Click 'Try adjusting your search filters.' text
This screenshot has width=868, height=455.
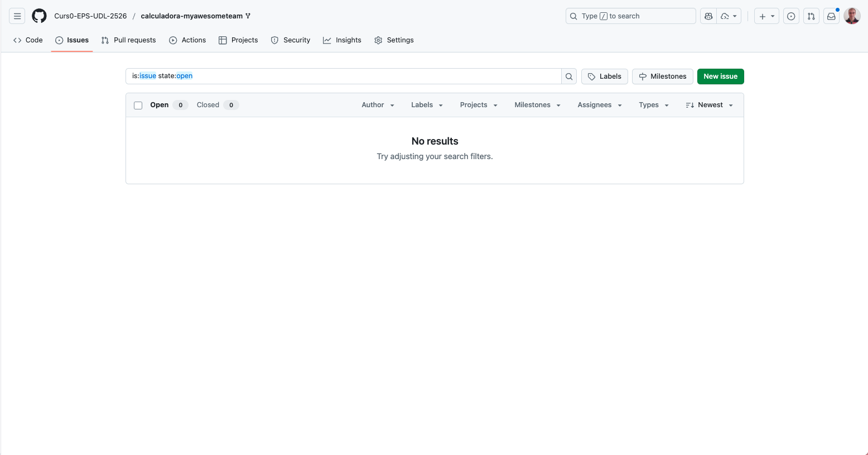(435, 156)
